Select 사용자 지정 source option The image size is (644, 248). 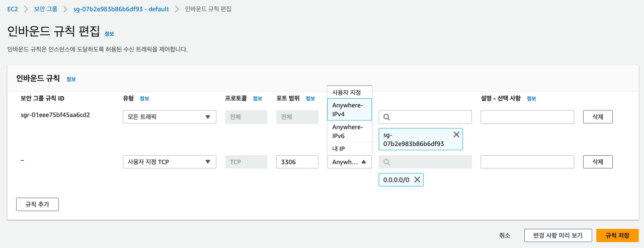coord(350,92)
